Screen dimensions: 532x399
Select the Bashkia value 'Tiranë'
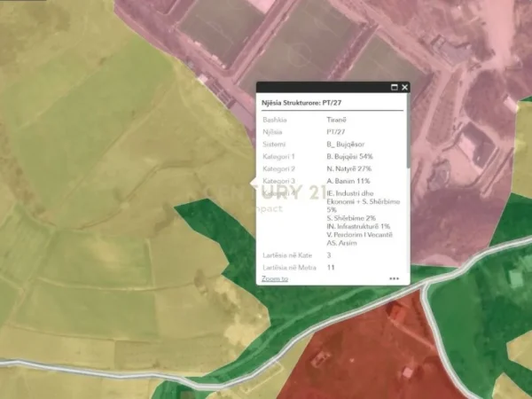point(336,119)
